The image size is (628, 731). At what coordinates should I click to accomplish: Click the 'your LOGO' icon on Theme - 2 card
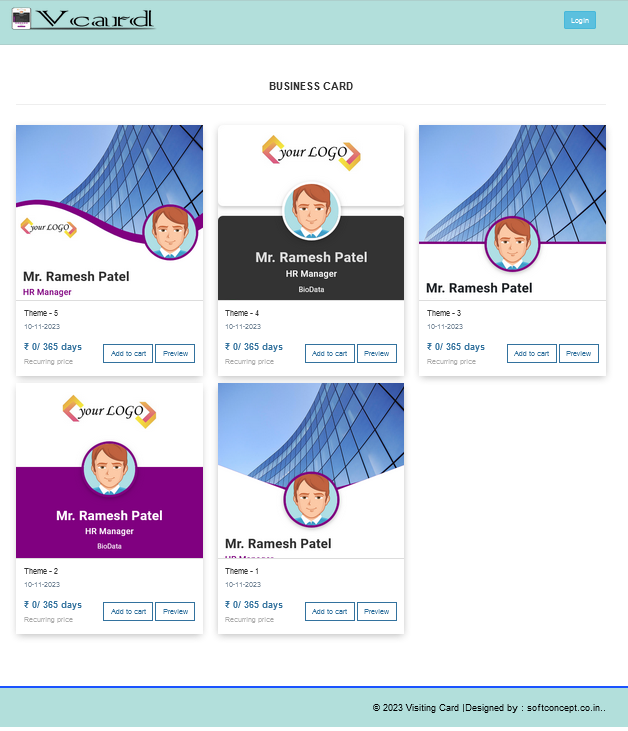tap(109, 412)
